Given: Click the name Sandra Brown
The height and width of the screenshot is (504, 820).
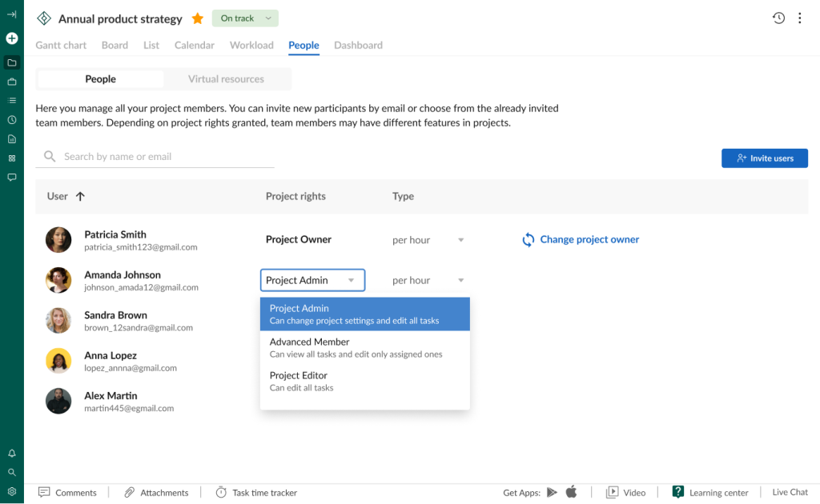Looking at the screenshot, I should click(115, 315).
